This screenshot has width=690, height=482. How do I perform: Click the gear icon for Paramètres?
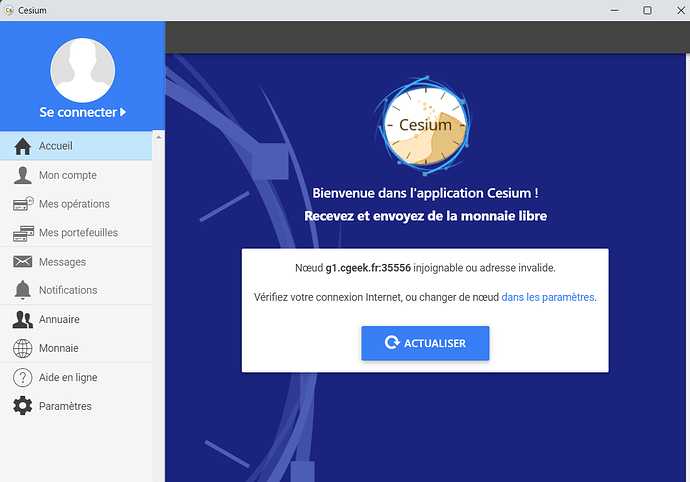tap(22, 406)
